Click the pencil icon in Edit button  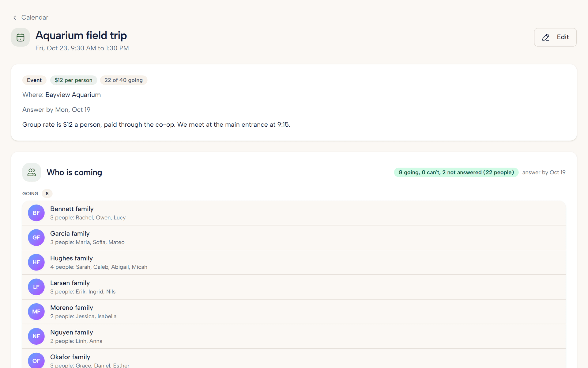(x=546, y=37)
